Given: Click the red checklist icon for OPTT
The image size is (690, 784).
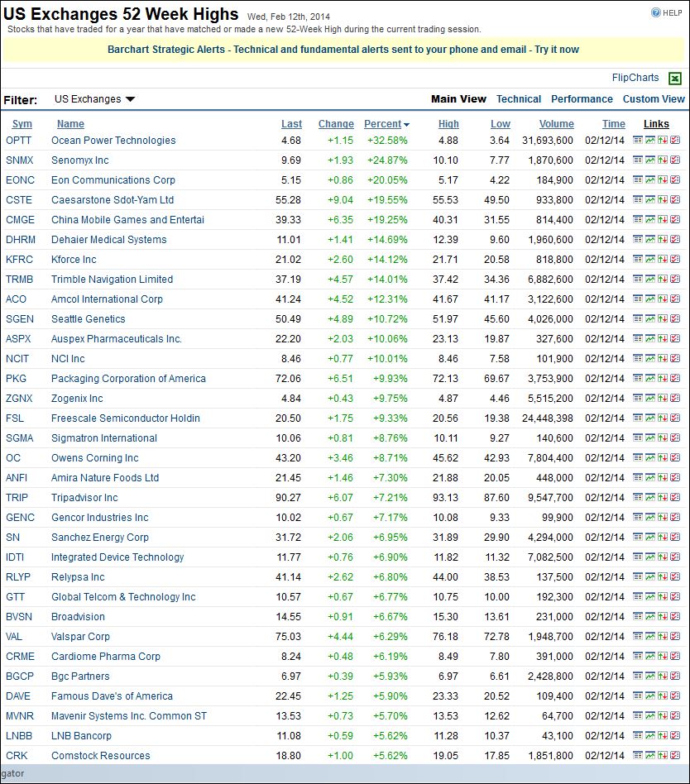Looking at the screenshot, I should point(675,141).
